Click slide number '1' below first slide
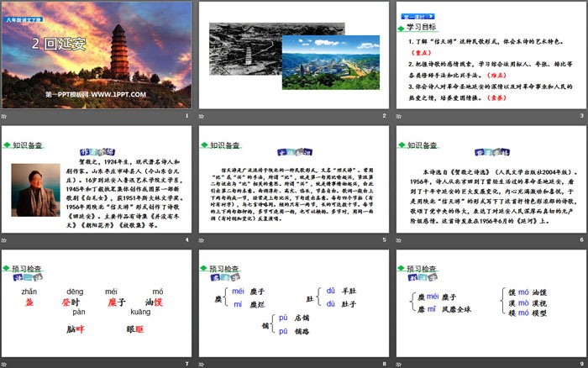Viewport: 588px width, 368px height. (x=187, y=116)
